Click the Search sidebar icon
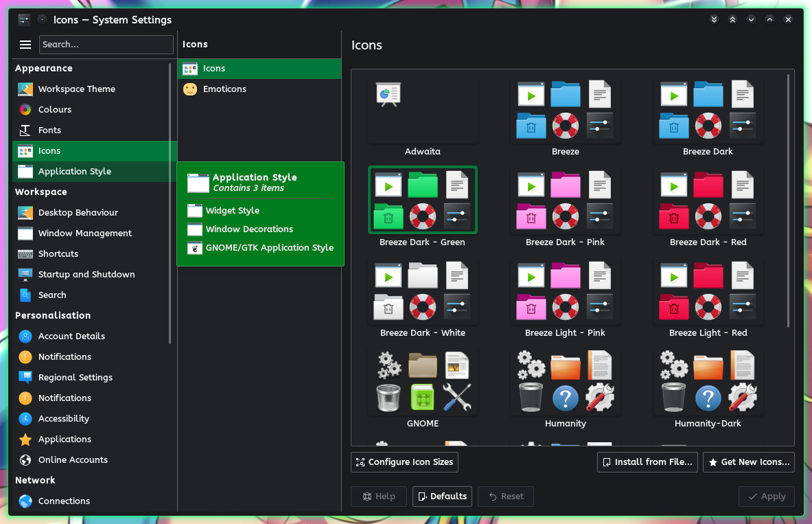 [25, 295]
